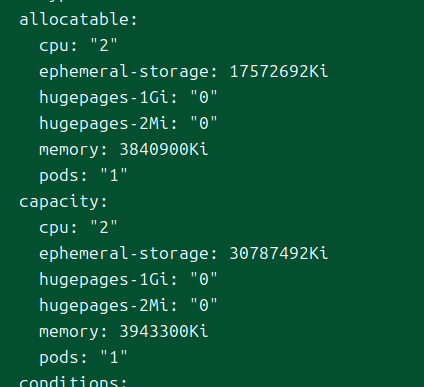The height and width of the screenshot is (387, 424).
Task: Click the pods line under allocatable
Action: click(83, 175)
